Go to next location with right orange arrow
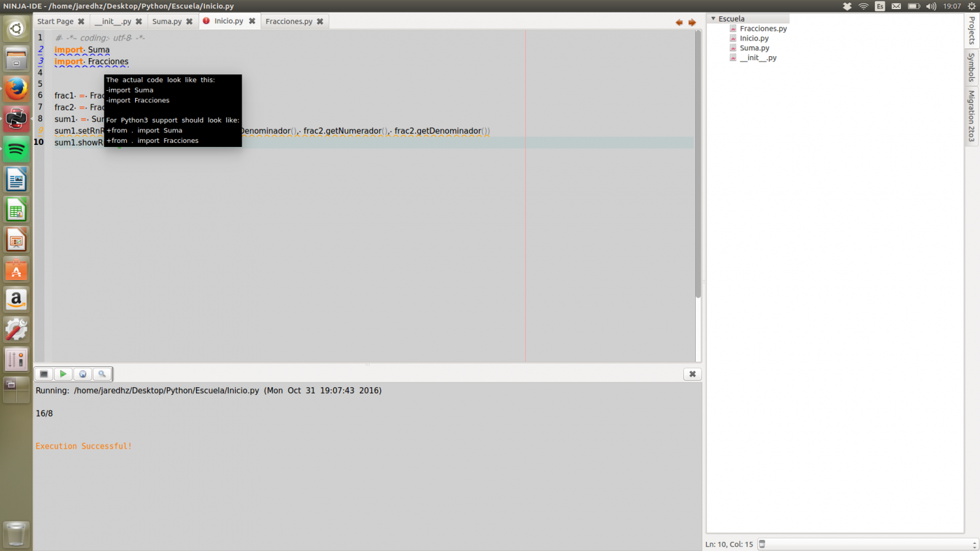 [x=692, y=22]
